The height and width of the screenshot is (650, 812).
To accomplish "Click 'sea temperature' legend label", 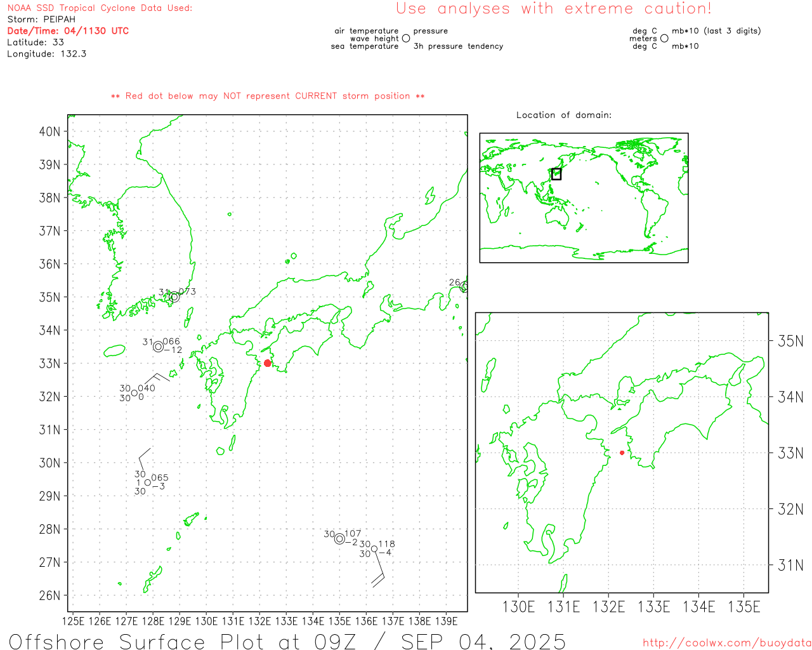I will coord(365,46).
